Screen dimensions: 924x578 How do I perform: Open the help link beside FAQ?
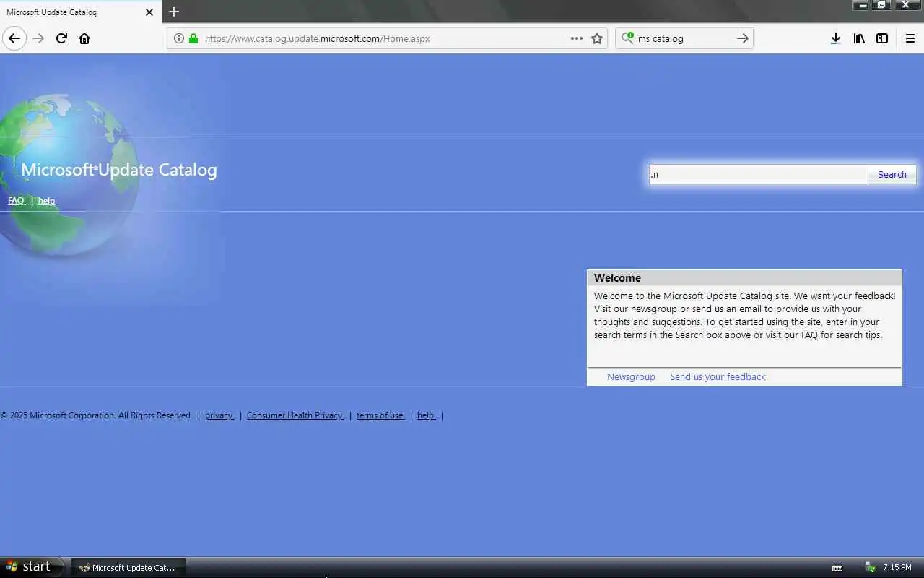point(46,201)
